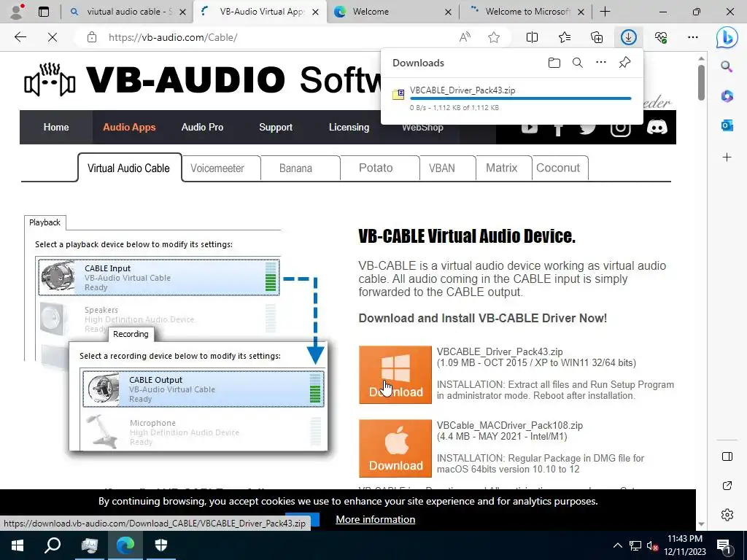
Task: Add a sidebar app with plus
Action: click(x=727, y=157)
